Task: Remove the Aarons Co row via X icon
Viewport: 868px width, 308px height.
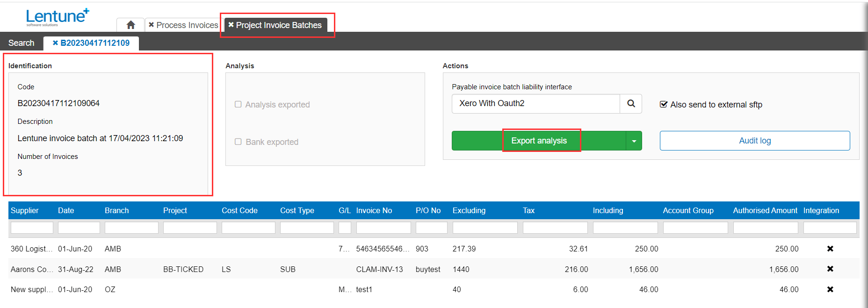Action: click(830, 269)
